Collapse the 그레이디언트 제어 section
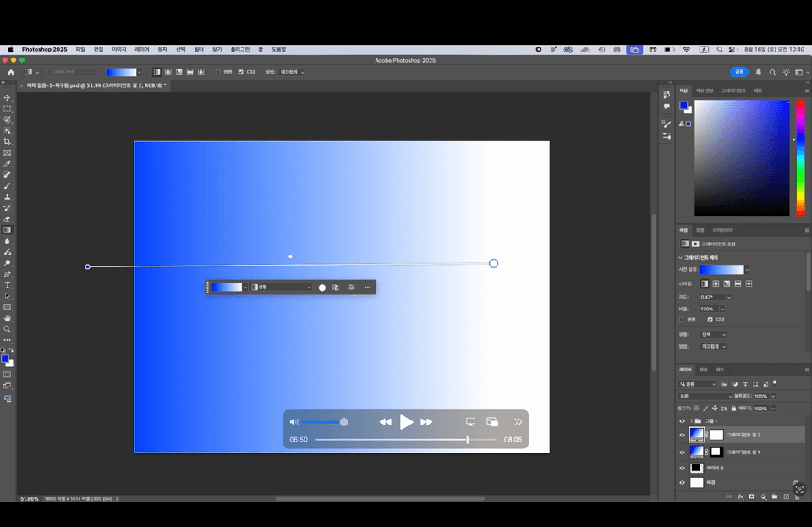The height and width of the screenshot is (527, 812). click(680, 258)
